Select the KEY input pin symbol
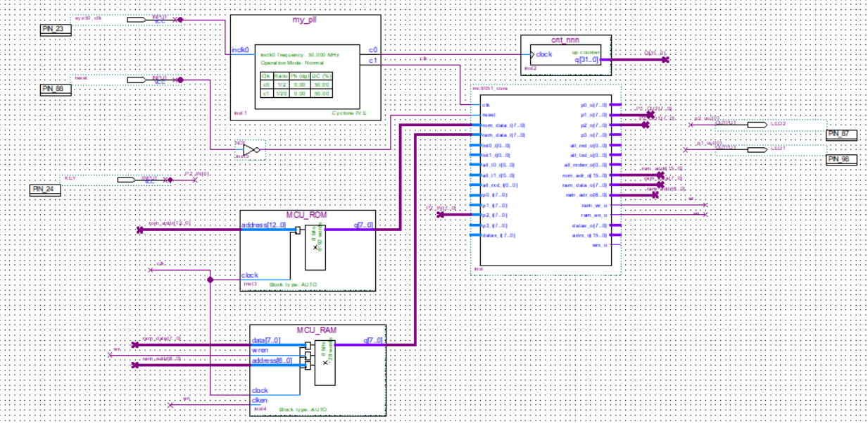 (x=127, y=180)
